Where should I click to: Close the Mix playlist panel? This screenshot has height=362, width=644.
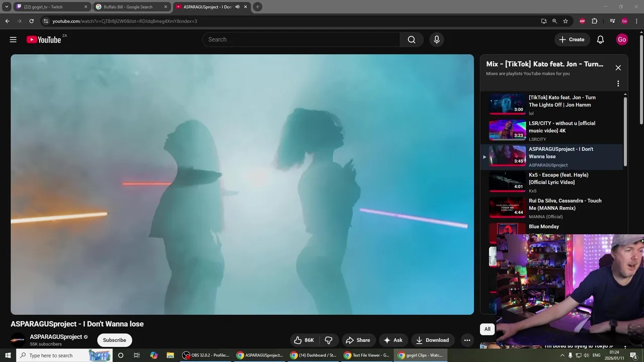[618, 68]
